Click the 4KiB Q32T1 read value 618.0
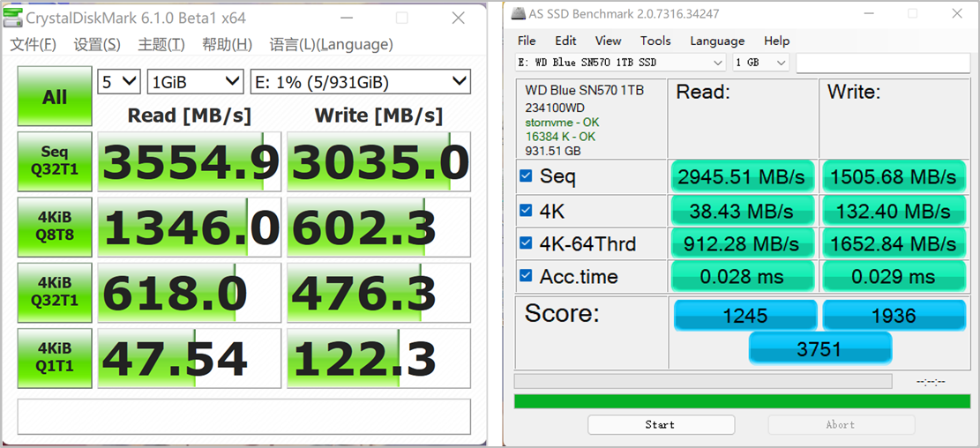 click(x=190, y=293)
